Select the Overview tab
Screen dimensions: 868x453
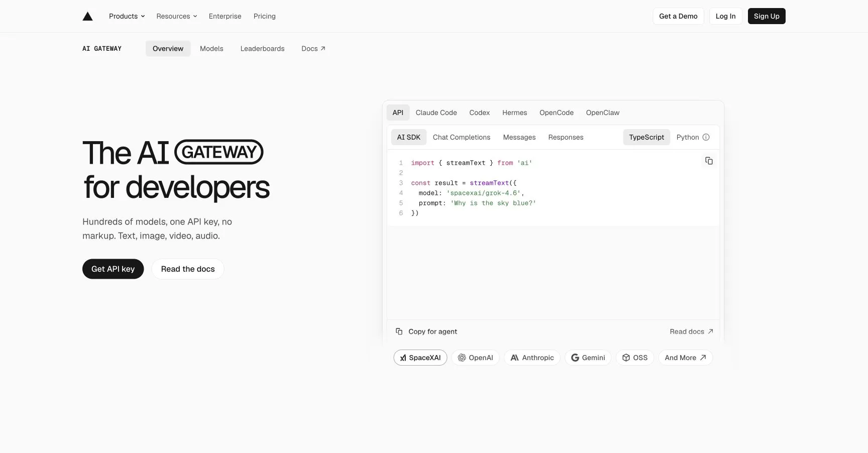168,48
